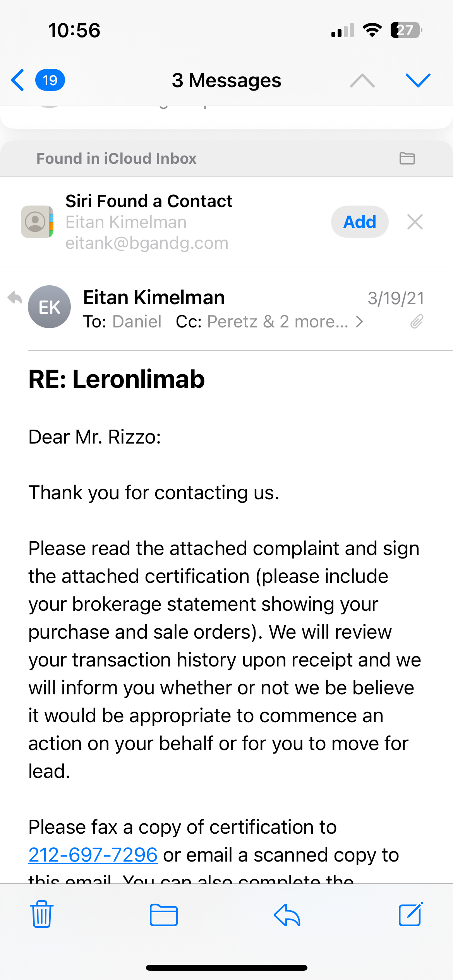Tap the Contacts app icon in suggestion
The width and height of the screenshot is (453, 980).
point(37,222)
